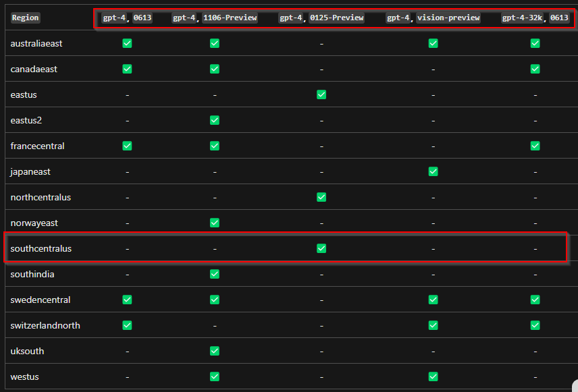The height and width of the screenshot is (392, 578).
Task: Click the eastus2 1106-Preview checkmark
Action: click(215, 120)
